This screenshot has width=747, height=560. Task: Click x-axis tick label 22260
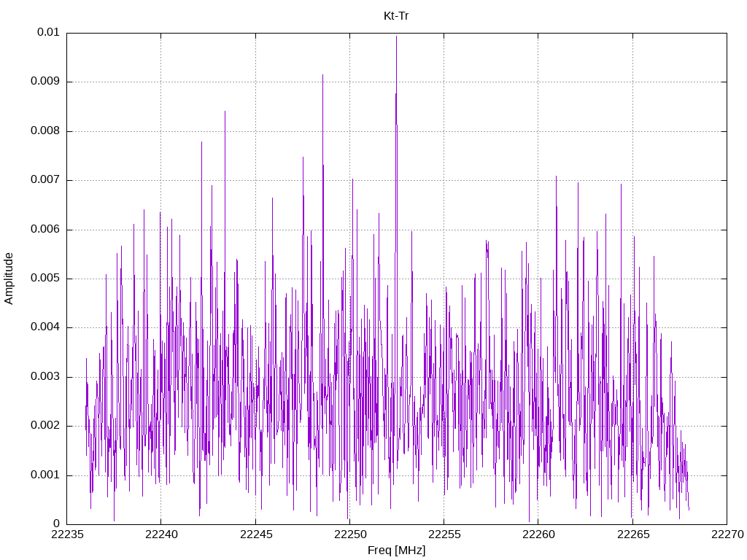coord(538,534)
